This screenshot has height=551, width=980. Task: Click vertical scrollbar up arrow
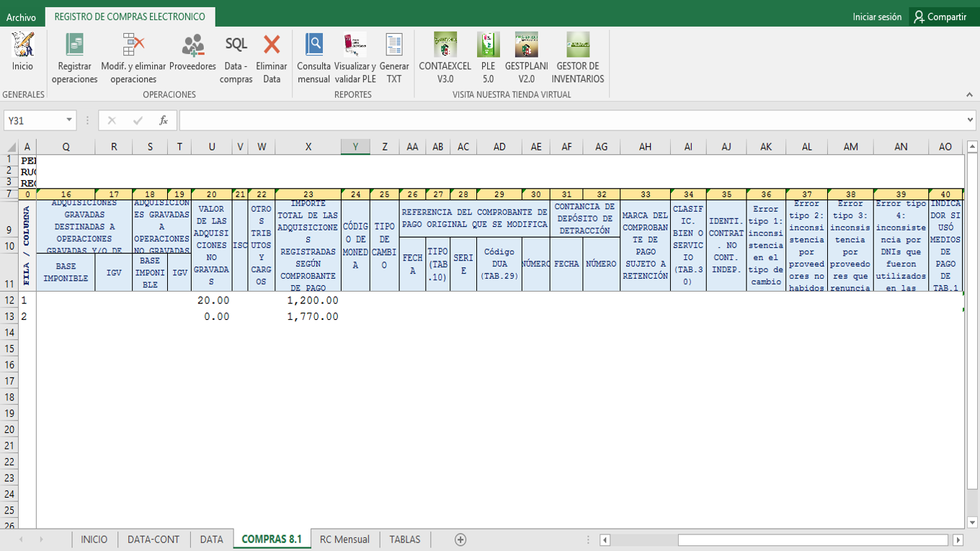coord(973,147)
